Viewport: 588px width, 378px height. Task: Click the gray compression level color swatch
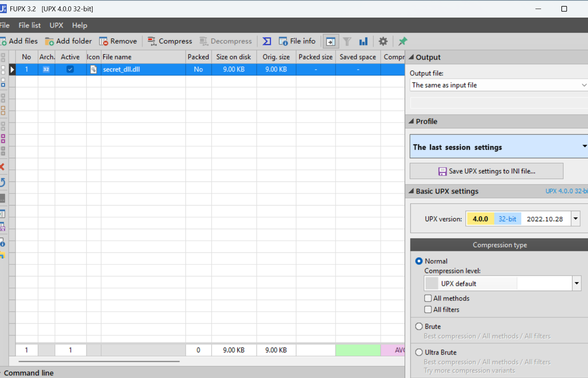[x=432, y=283]
